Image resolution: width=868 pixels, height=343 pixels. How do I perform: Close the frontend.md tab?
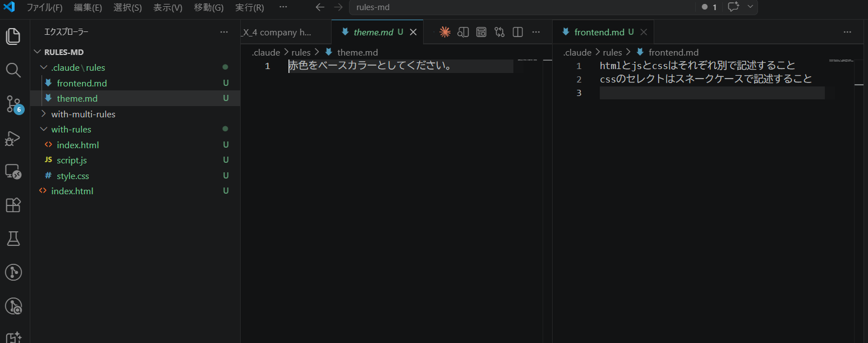click(x=644, y=32)
